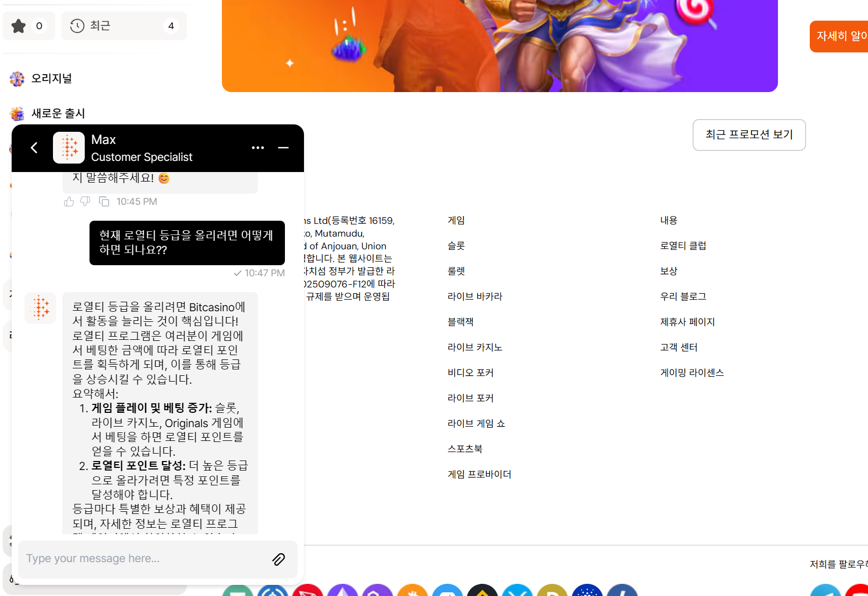Open the 라이브 바카라 footer link

pos(475,296)
